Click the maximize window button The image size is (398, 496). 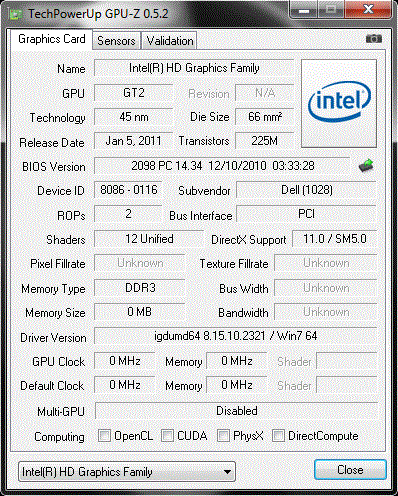coord(331,9)
